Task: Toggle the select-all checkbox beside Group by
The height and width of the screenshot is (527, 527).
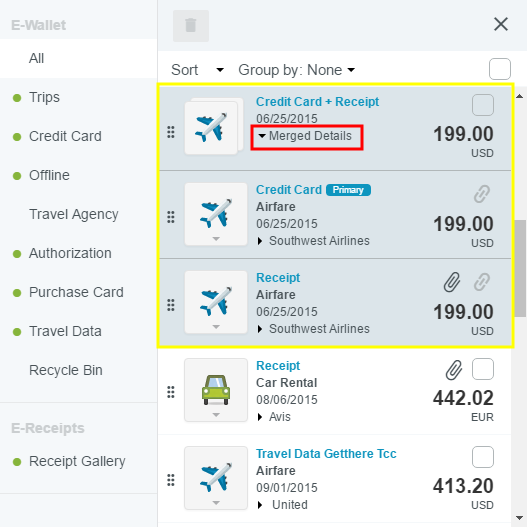Action: click(500, 69)
